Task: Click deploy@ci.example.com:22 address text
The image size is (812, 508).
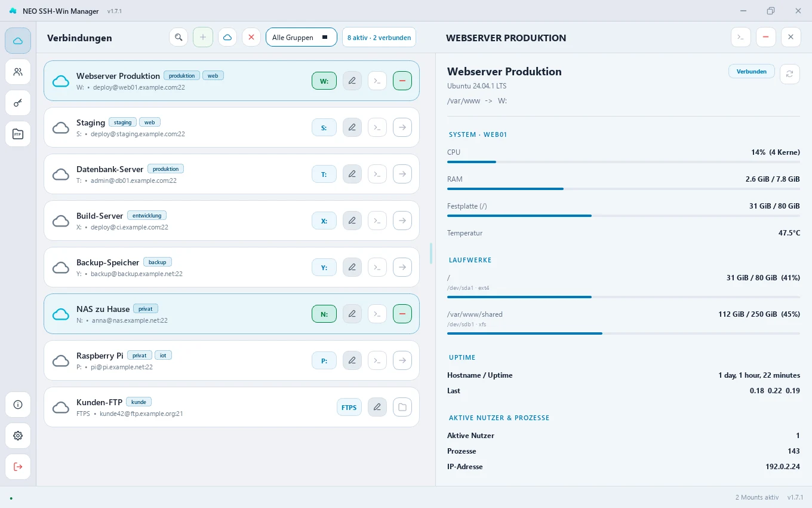Action: click(130, 227)
